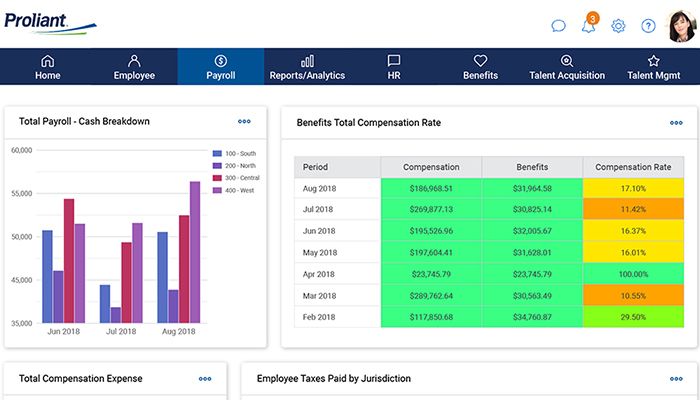Image resolution: width=700 pixels, height=400 pixels.
Task: Open the Benefits tab
Action: pyautogui.click(x=480, y=67)
